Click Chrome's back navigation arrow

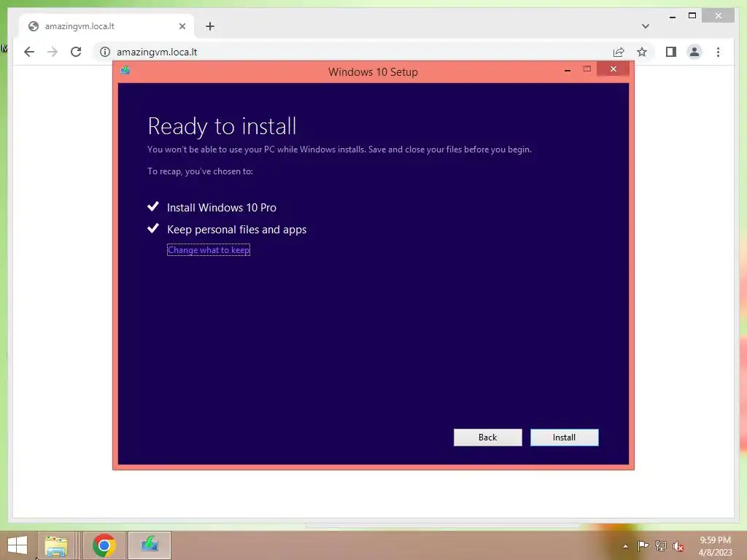(29, 52)
